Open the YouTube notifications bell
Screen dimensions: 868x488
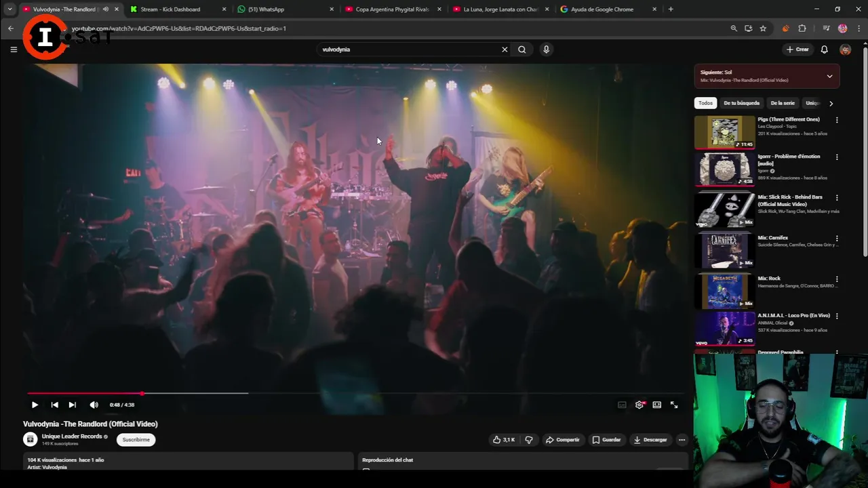825,49
